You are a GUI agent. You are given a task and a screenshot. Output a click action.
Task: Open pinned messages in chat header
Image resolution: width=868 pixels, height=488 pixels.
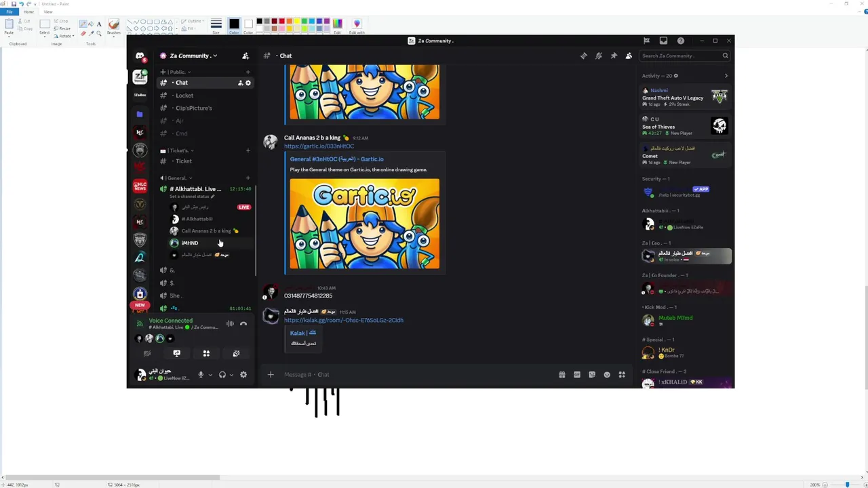click(614, 56)
